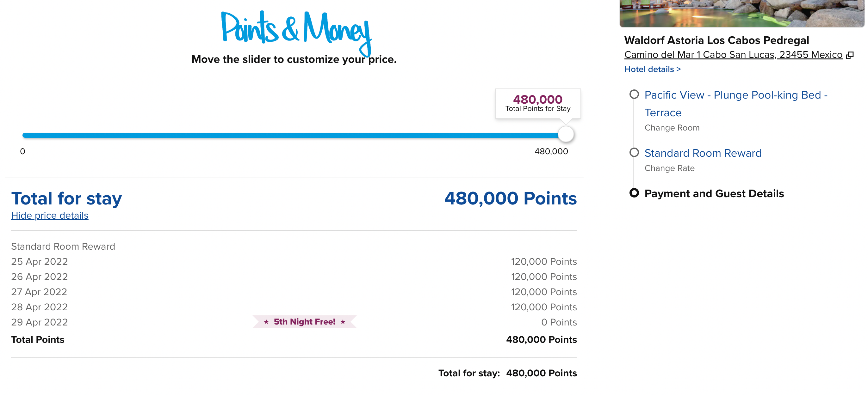The image size is (868, 395).
Task: Open Hotel details link
Action: pos(652,70)
